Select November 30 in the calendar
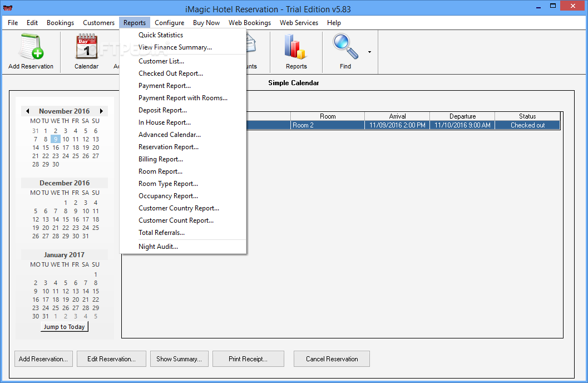The width and height of the screenshot is (588, 383). pyautogui.click(x=56, y=164)
